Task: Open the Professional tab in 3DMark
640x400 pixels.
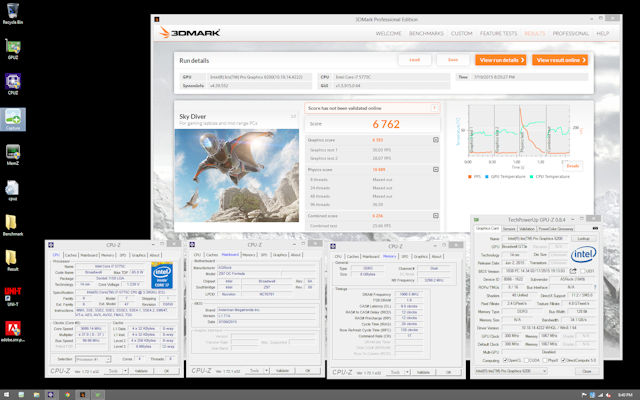Action: pos(571,33)
